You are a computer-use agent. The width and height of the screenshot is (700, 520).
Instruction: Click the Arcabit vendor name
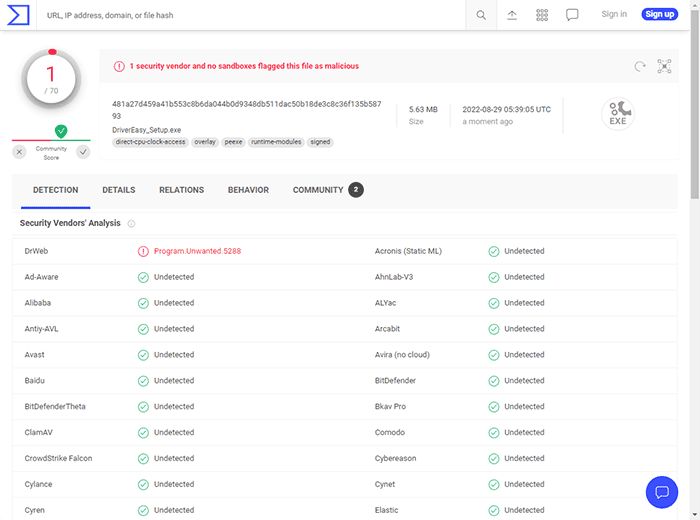pyautogui.click(x=387, y=329)
